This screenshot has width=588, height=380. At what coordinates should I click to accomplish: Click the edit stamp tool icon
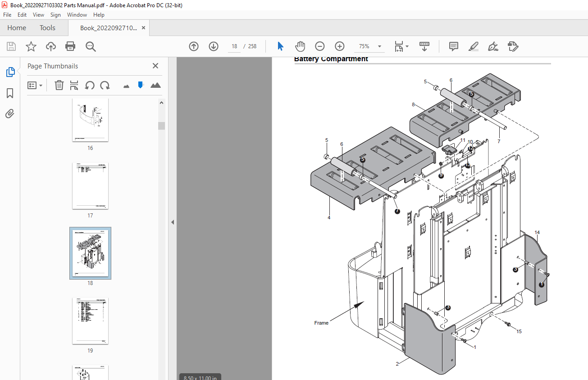pyautogui.click(x=513, y=46)
